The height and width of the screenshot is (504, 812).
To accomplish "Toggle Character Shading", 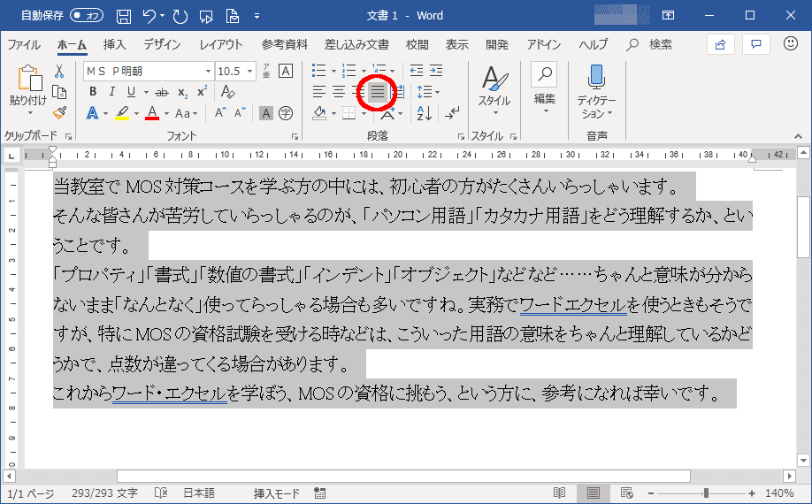I will point(265,113).
